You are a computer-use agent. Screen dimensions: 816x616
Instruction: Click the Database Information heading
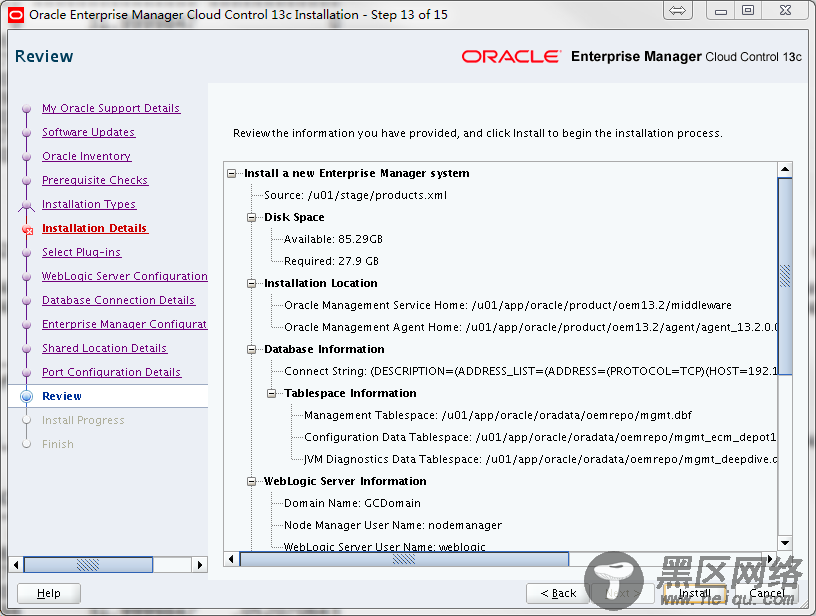[324, 350]
